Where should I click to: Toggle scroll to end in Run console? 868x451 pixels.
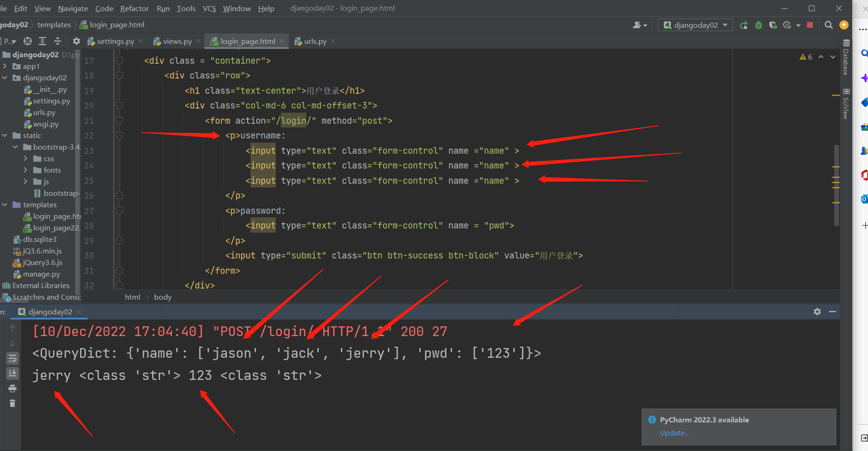12,373
